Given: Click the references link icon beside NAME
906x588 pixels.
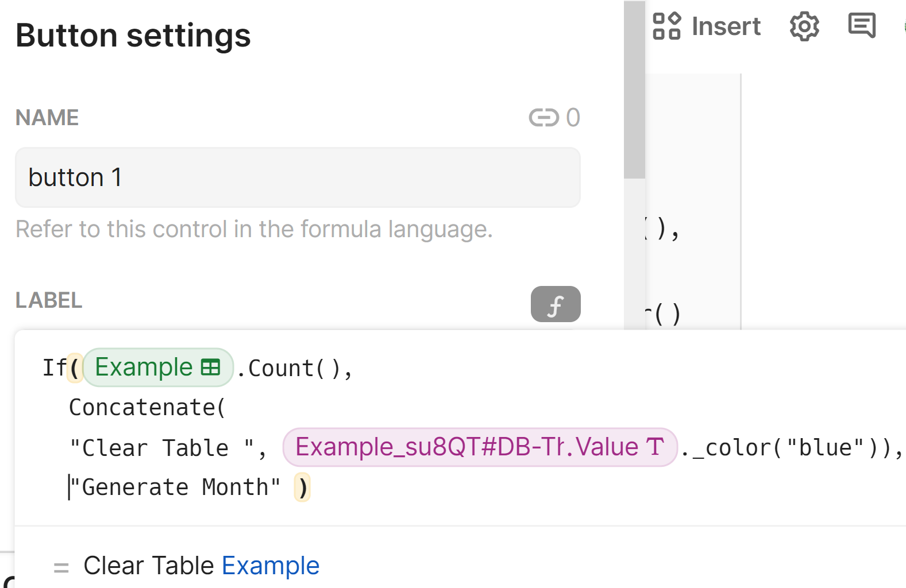Looking at the screenshot, I should 543,118.
